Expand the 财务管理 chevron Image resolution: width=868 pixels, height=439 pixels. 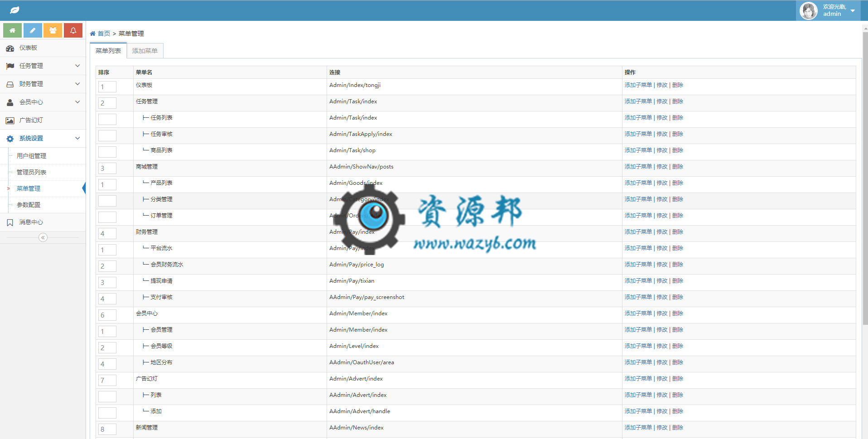77,84
